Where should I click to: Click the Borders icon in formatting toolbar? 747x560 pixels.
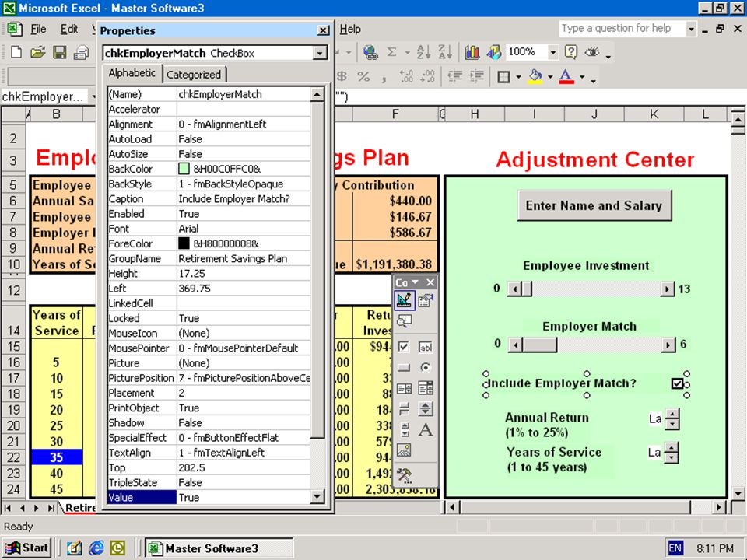pyautogui.click(x=503, y=77)
